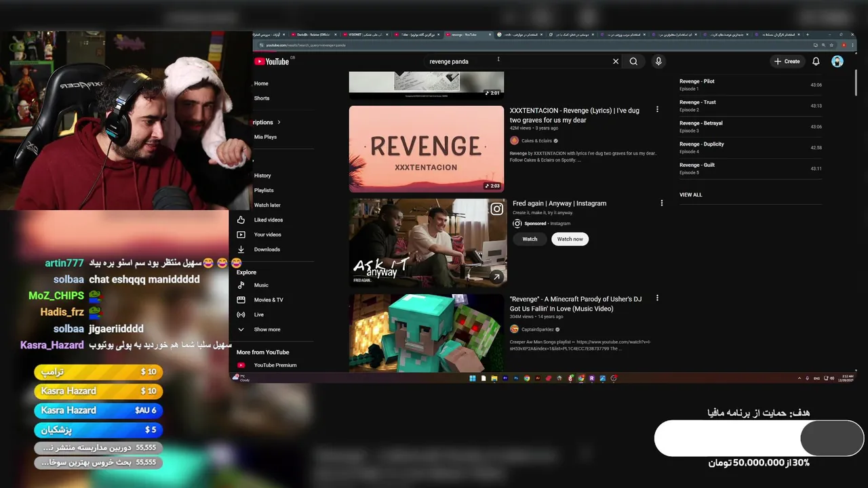Open the XXXTENTACION - Revenge (Lyrics) video title
Screen dimensions: 868x488
(574, 115)
